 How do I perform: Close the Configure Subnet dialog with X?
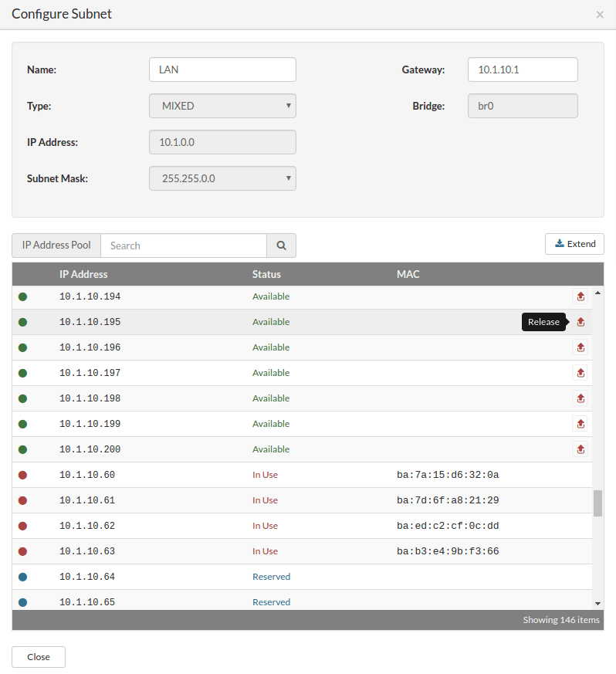coord(600,15)
